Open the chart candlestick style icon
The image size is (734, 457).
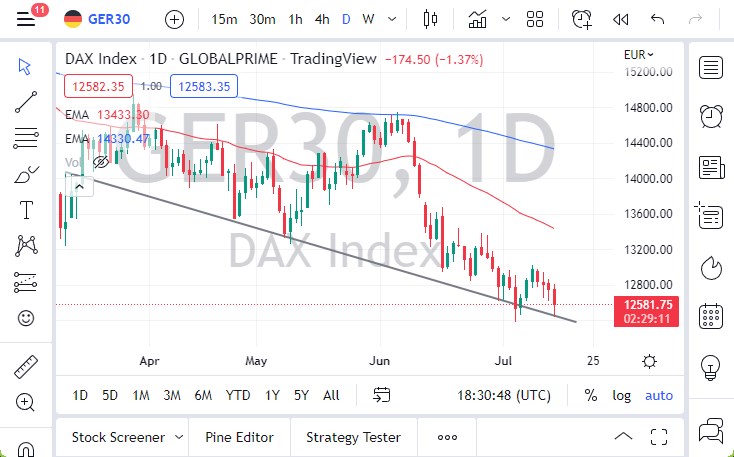click(x=431, y=19)
